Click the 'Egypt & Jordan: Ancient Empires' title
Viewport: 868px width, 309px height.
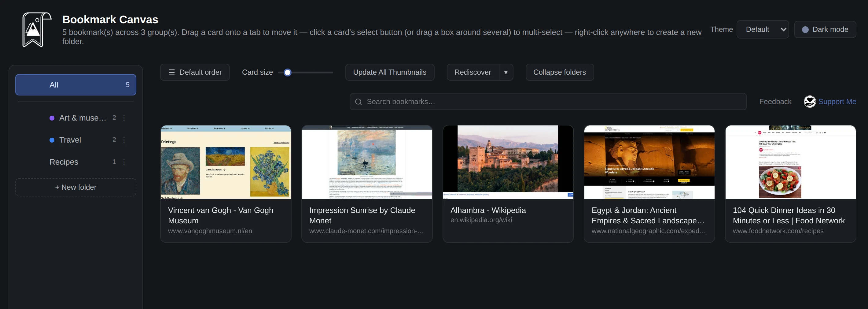pos(648,215)
